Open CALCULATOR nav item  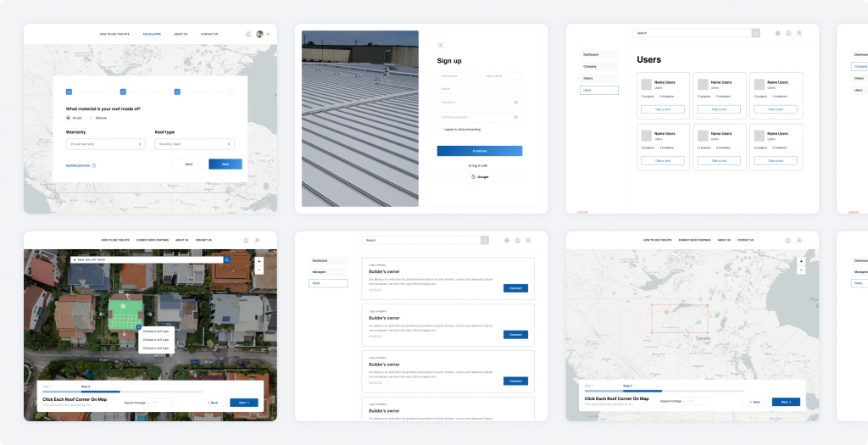click(152, 34)
